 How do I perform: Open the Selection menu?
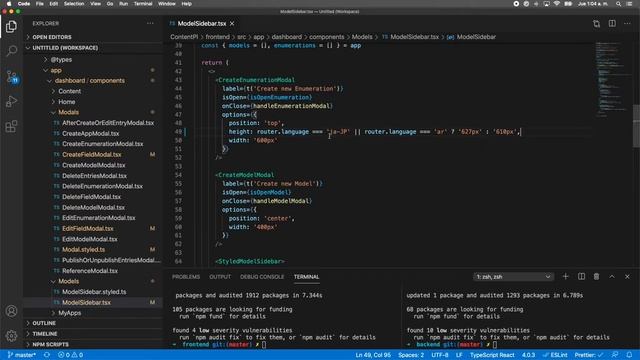(74, 4)
